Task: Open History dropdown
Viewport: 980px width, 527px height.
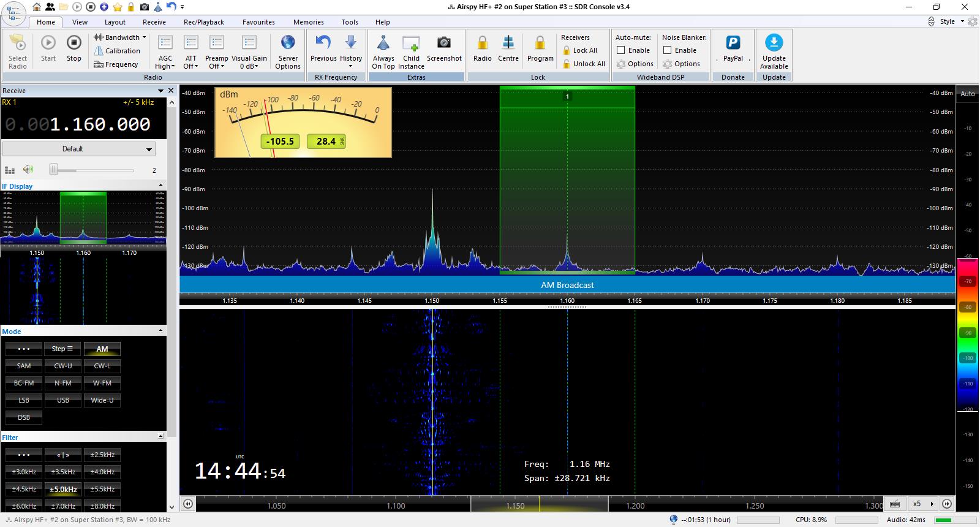Action: pyautogui.click(x=351, y=51)
